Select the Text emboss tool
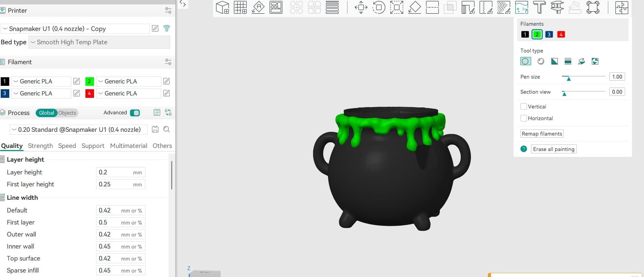The image size is (644, 277). tap(539, 7)
